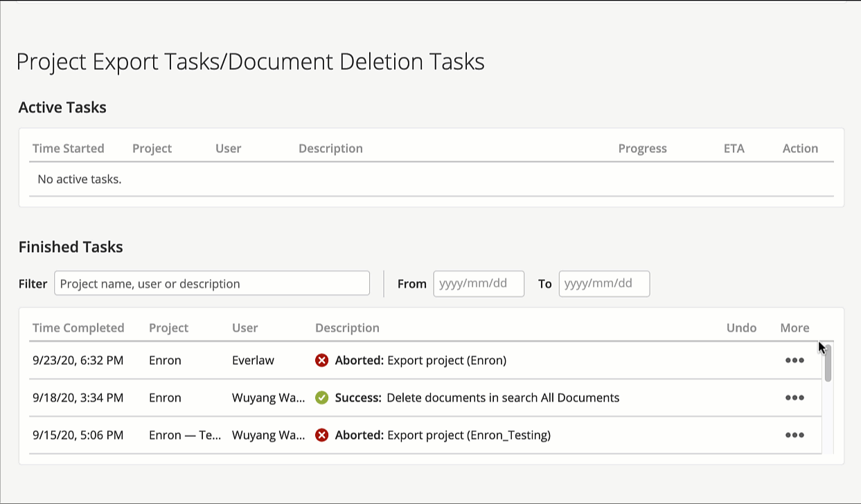Click the Filter label

tap(33, 284)
